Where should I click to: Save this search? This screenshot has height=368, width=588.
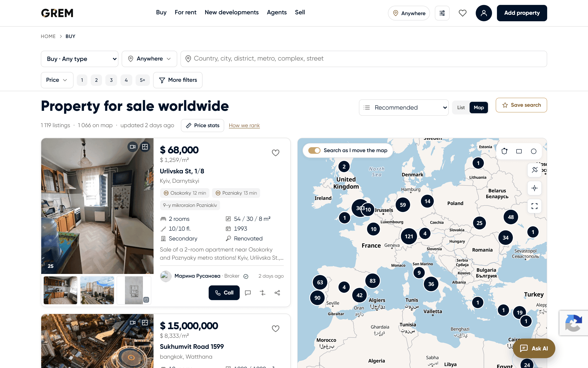pyautogui.click(x=521, y=105)
